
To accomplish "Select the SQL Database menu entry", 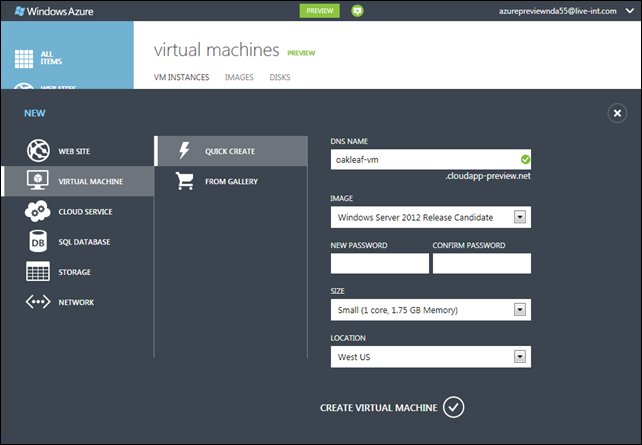I will pyautogui.click(x=78, y=242).
